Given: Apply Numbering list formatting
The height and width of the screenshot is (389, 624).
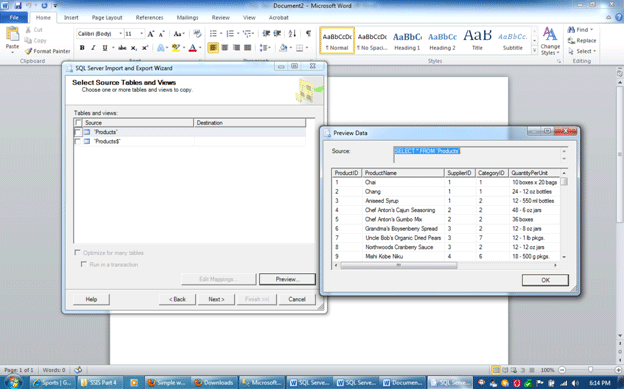Looking at the screenshot, I should pyautogui.click(x=230, y=34).
